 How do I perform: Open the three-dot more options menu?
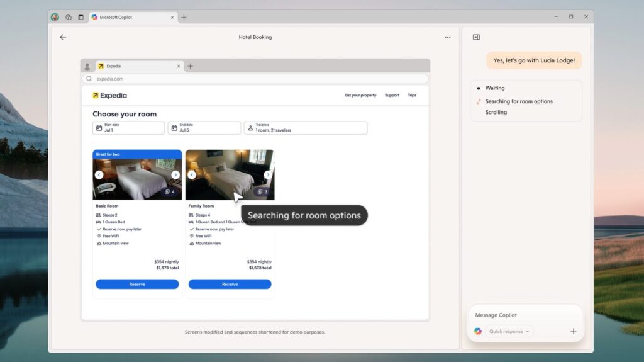pos(448,37)
